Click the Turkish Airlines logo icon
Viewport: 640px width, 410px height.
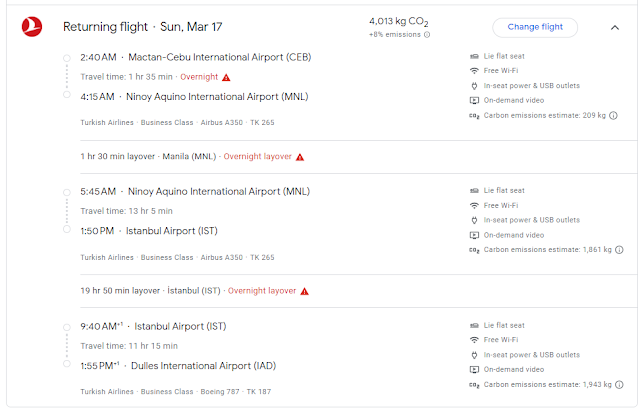[x=32, y=27]
